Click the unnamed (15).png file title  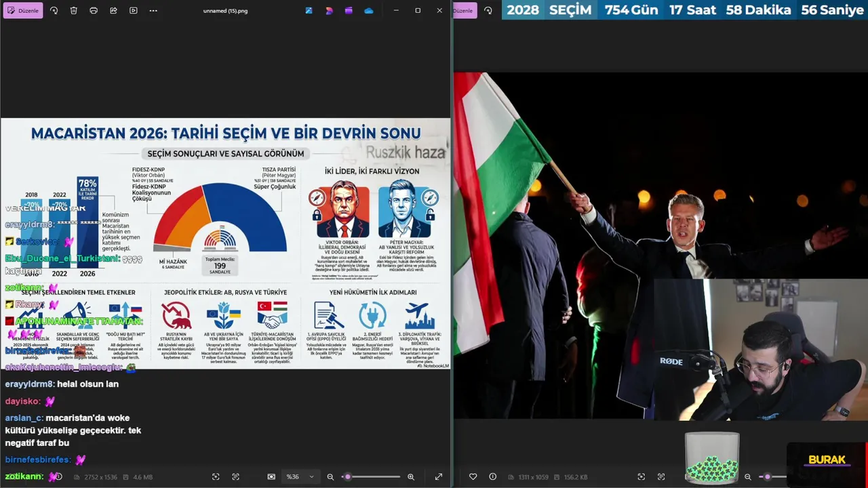pos(225,10)
